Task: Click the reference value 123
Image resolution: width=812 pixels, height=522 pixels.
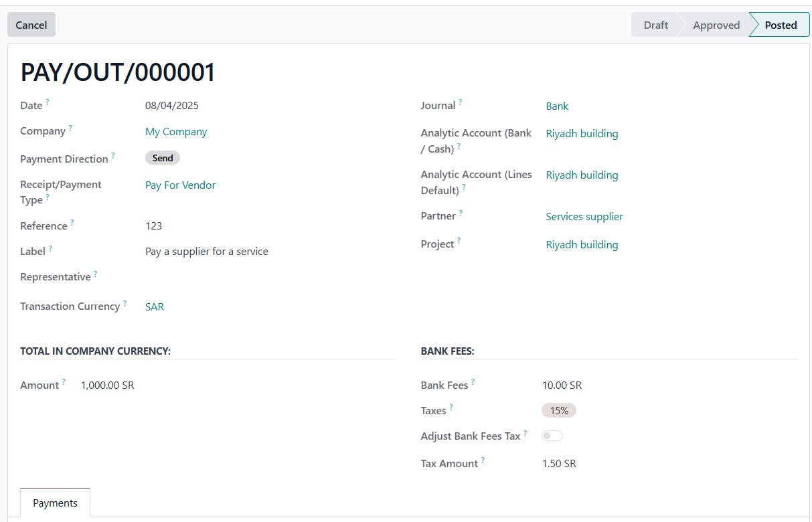Action: click(154, 226)
